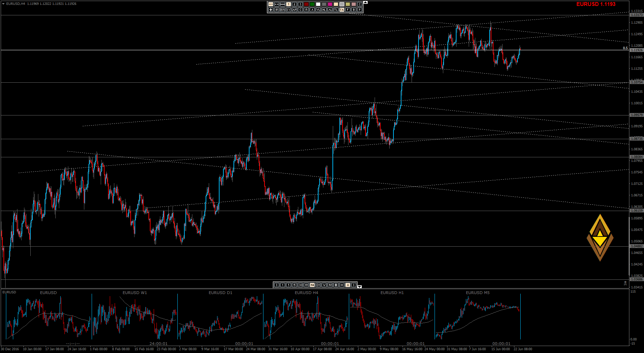Click the plus crosshair button in drawing toolbar
Viewport: 644px width, 353px height.
click(x=271, y=10)
